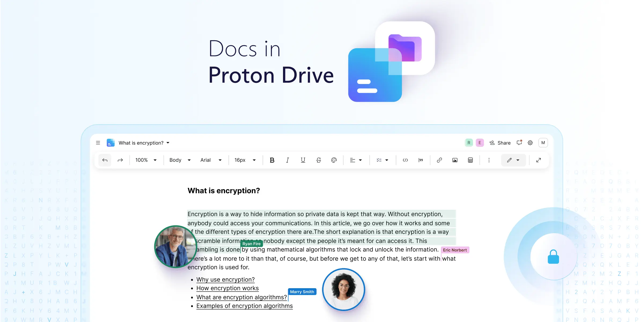Click the Why use encryption link
The image size is (644, 322).
pyautogui.click(x=225, y=279)
